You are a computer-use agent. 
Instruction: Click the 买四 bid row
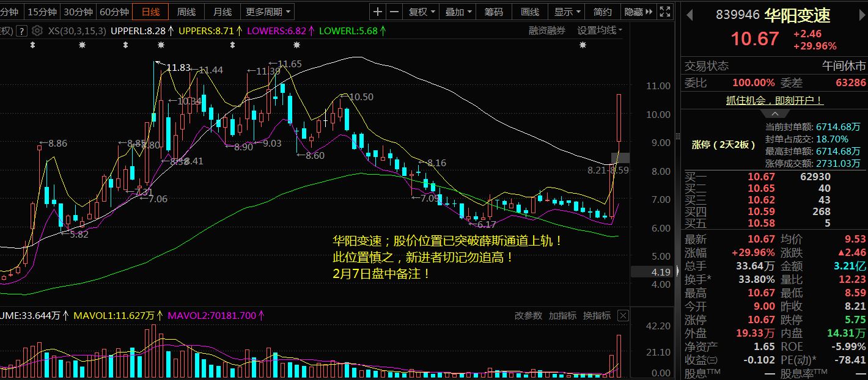point(774,211)
